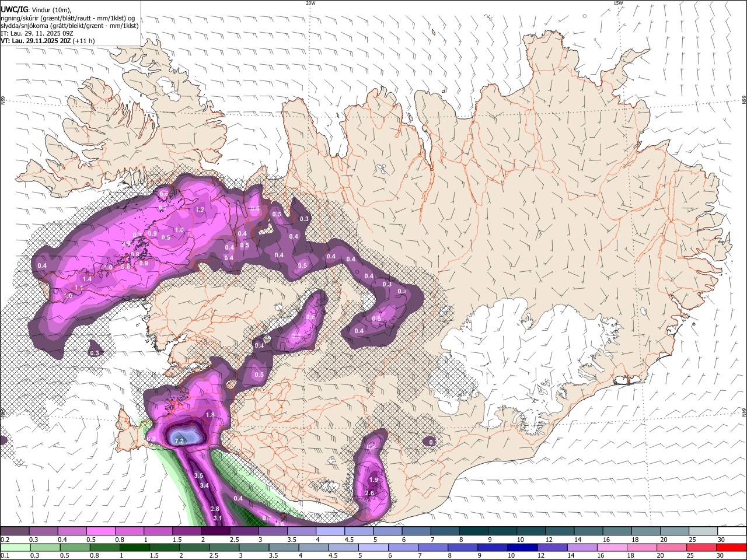Screen dimensions: 747x560
Task: Click the 66N latitude label on right edge
Action: pos(743,101)
